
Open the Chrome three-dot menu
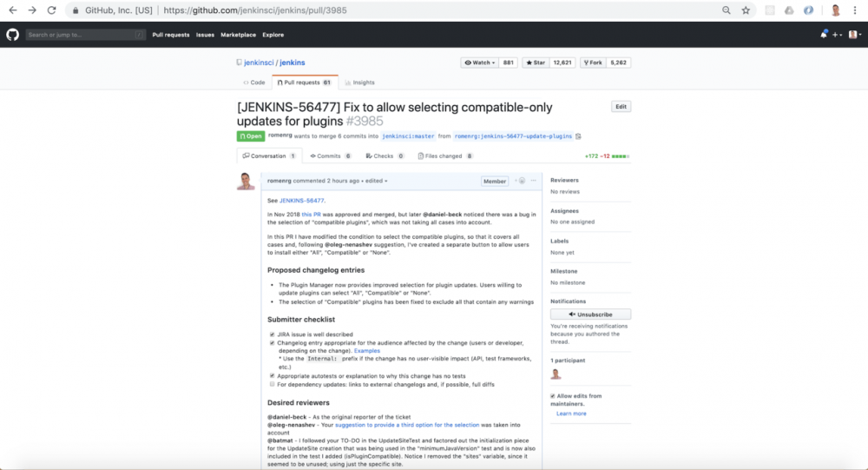coord(855,10)
